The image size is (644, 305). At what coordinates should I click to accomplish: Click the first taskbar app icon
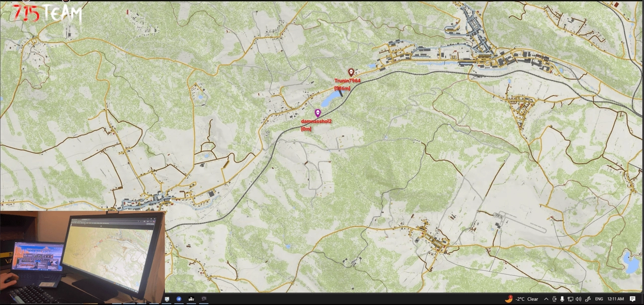pos(167,299)
